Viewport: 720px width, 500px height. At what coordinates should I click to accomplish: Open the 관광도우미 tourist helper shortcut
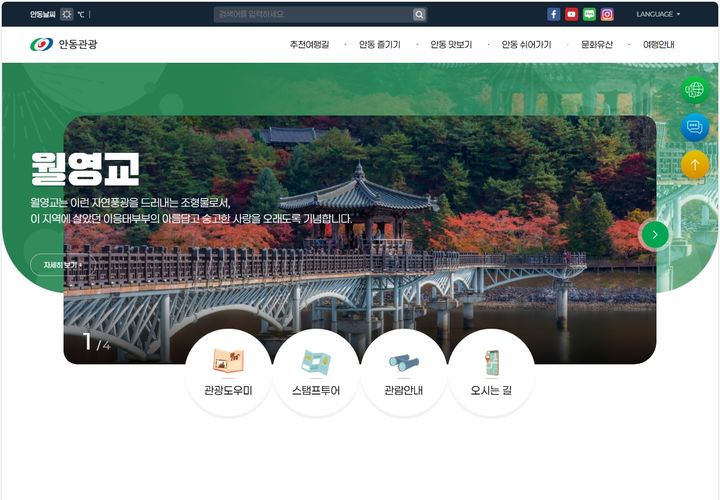click(228, 372)
